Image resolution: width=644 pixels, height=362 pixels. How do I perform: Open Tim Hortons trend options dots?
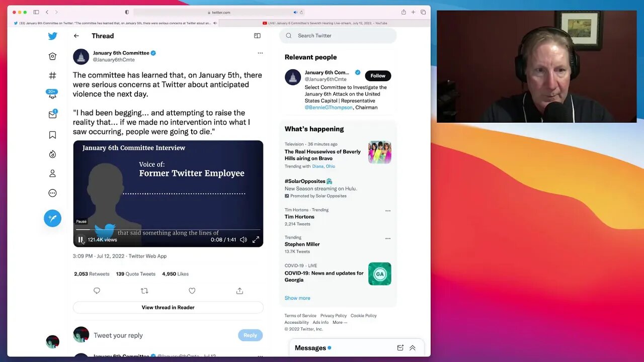388,211
